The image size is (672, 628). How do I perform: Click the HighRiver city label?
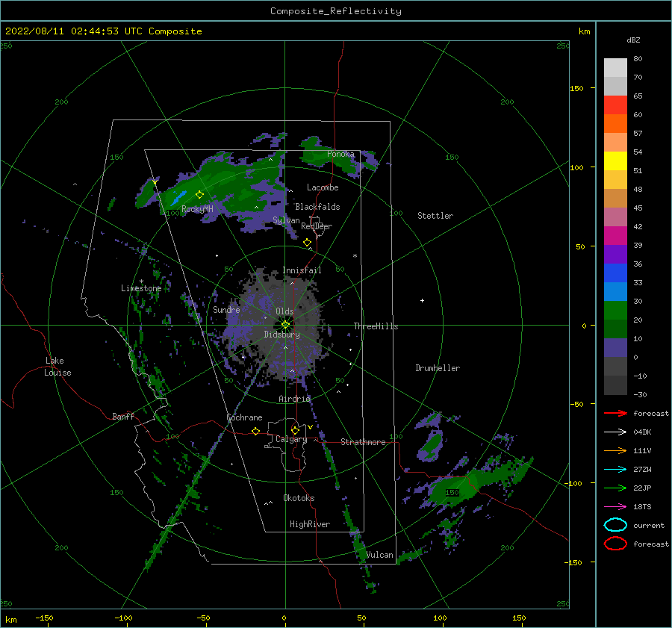click(310, 524)
